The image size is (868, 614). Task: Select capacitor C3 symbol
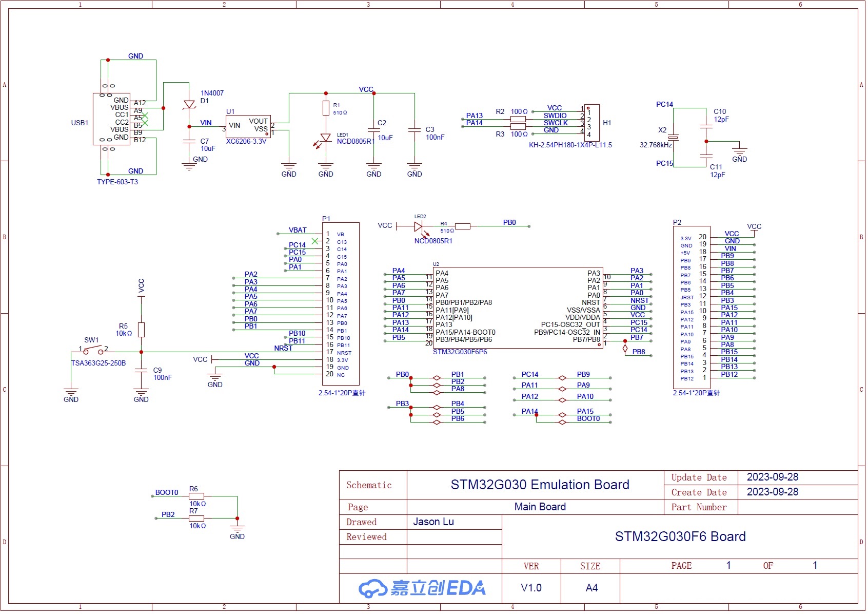(x=415, y=130)
